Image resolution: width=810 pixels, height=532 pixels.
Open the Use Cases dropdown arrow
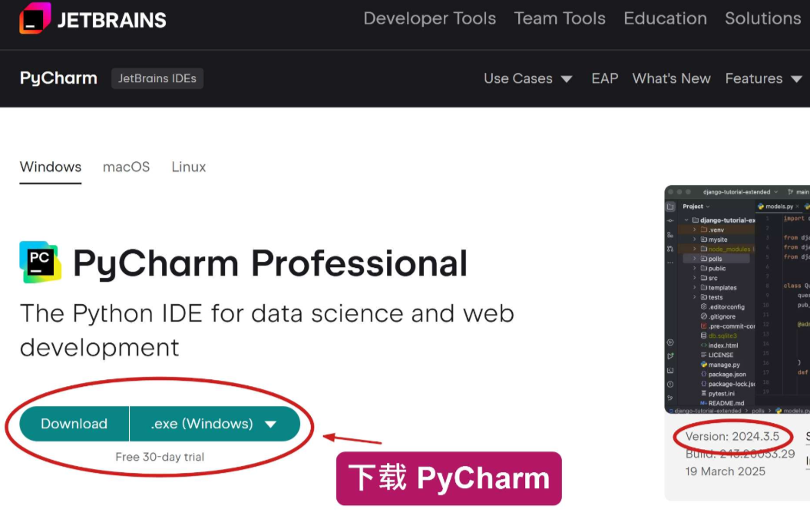click(x=567, y=79)
